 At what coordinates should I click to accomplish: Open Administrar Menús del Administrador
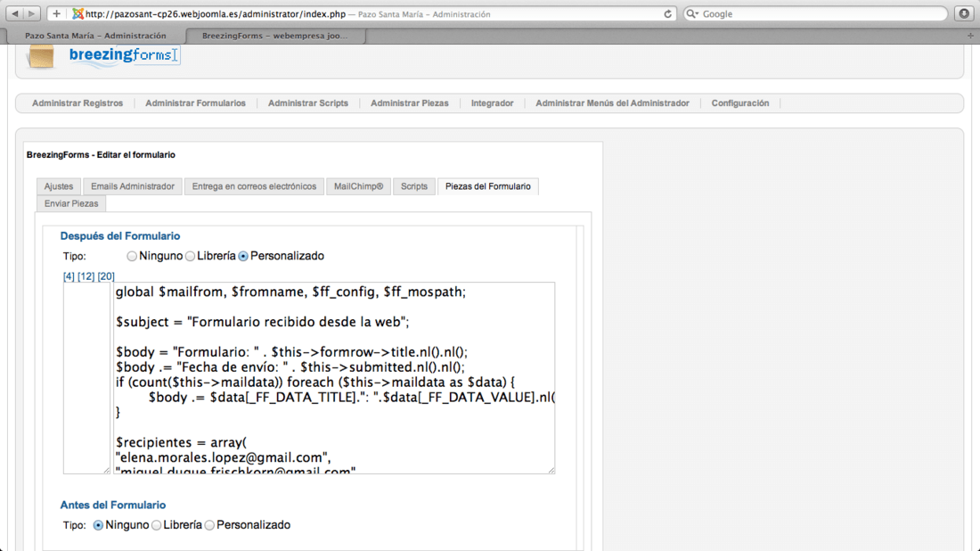pyautogui.click(x=613, y=103)
